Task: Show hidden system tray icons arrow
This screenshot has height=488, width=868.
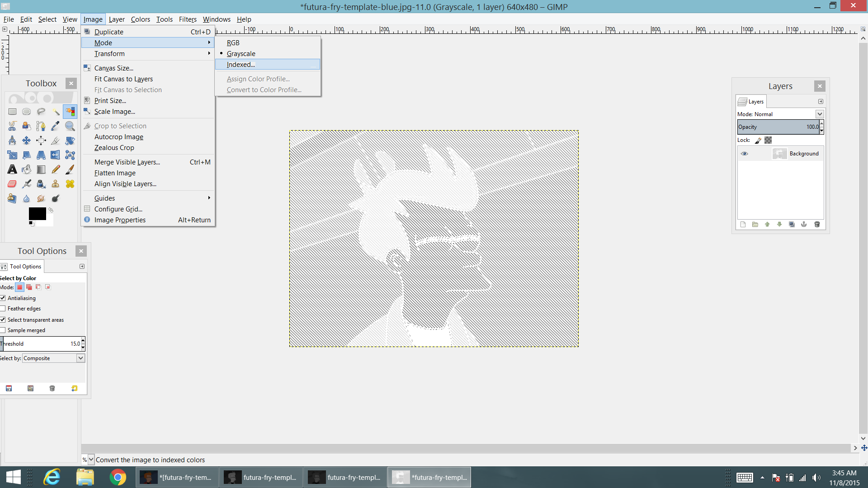Action: click(x=762, y=478)
